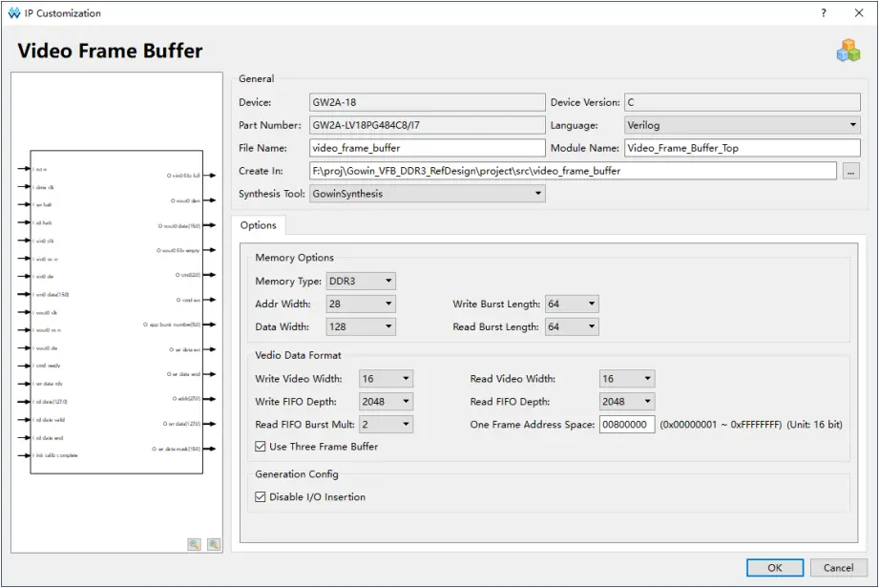
Task: Open the Data Width dropdown
Action: 361,327
